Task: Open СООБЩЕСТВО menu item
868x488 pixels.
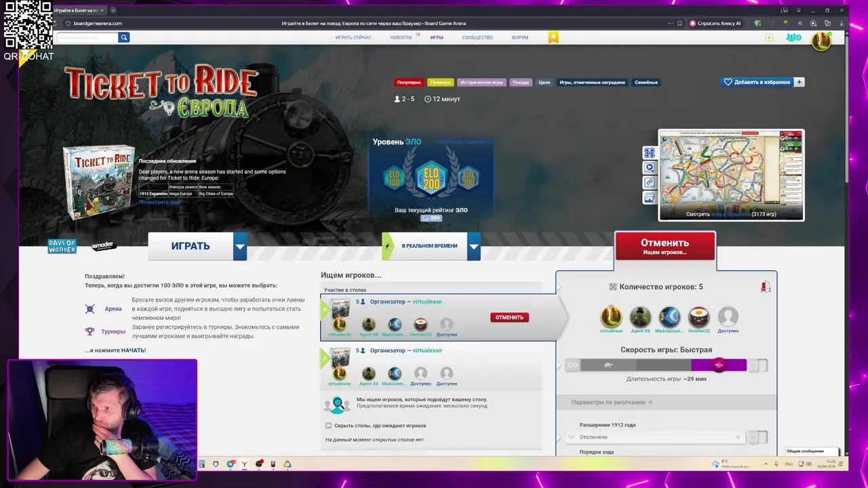Action: click(477, 37)
